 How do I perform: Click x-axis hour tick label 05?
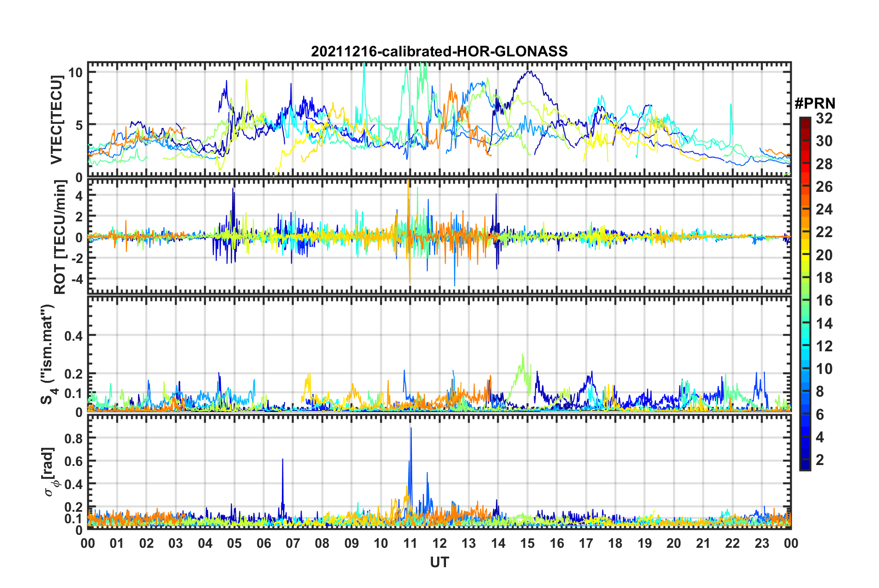(x=234, y=543)
